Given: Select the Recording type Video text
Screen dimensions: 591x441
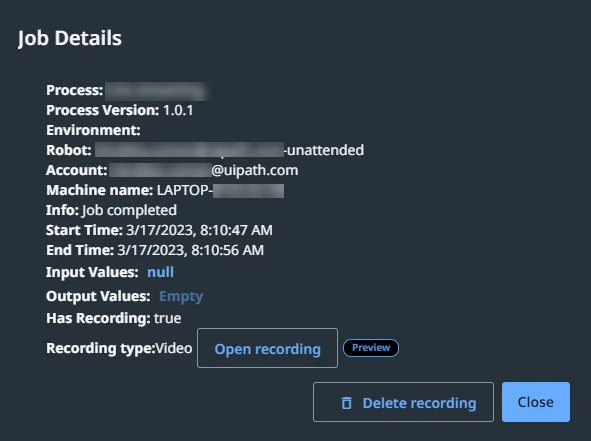Looking at the screenshot, I should pyautogui.click(x=174, y=348).
